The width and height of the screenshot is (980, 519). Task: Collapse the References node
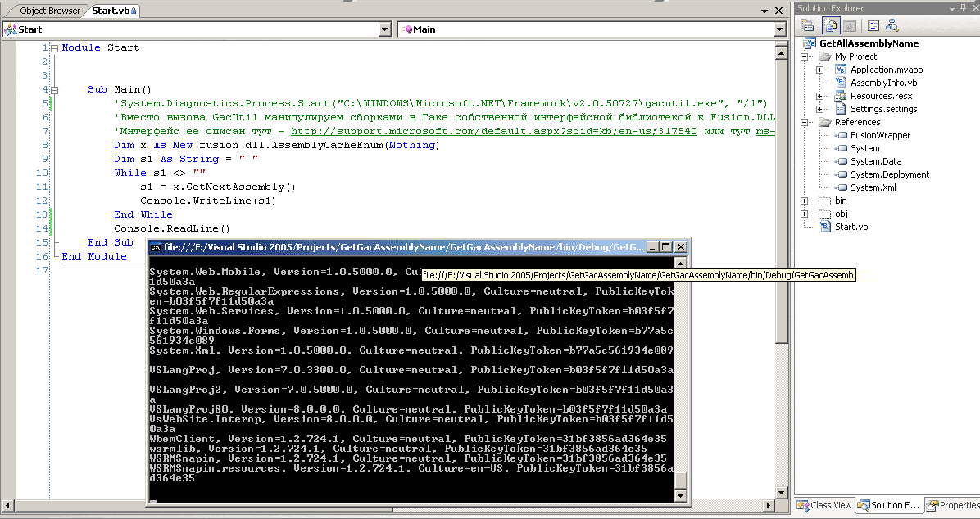(805, 122)
